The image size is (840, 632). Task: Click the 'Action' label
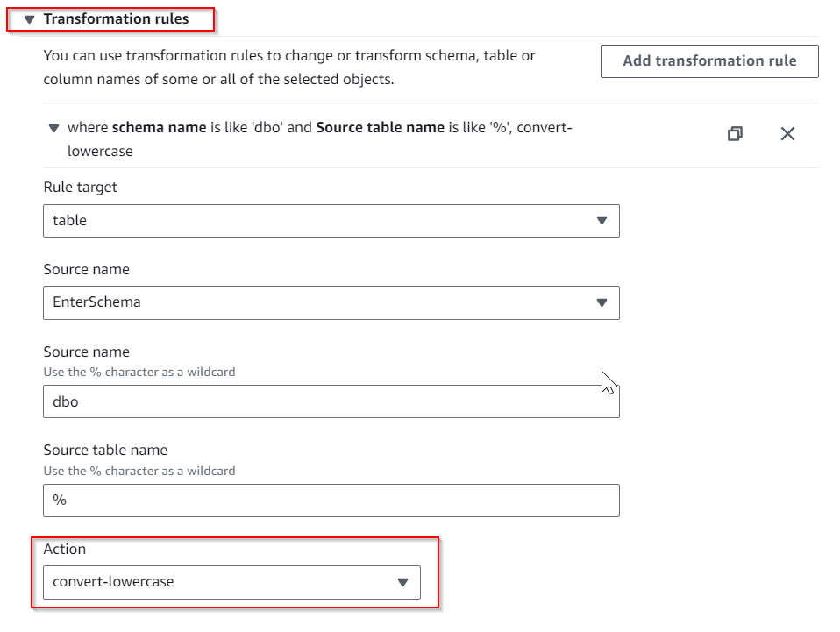[65, 549]
